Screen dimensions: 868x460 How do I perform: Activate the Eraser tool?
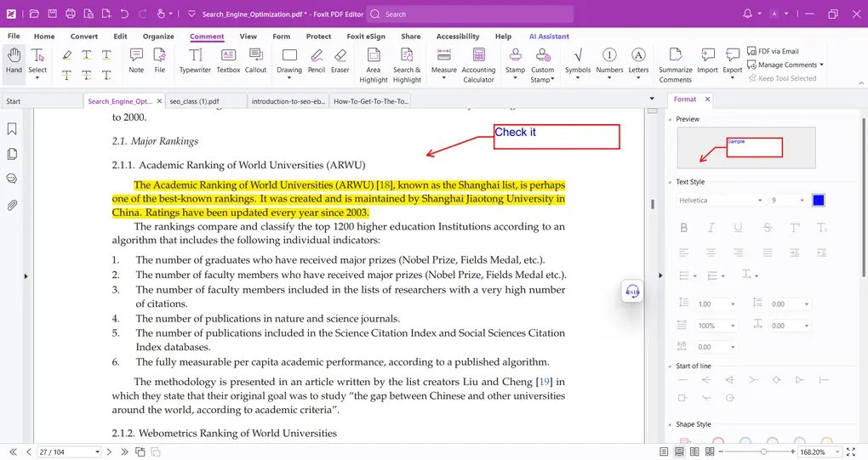(x=340, y=61)
